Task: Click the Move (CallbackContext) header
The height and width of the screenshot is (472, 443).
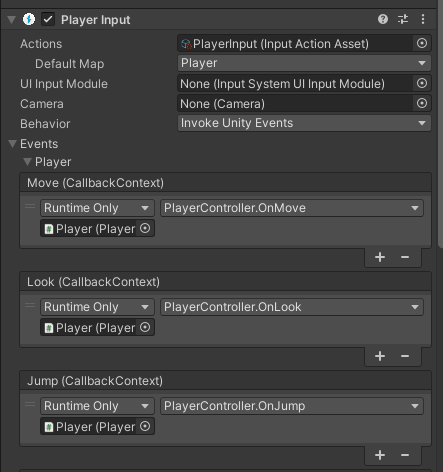Action: (x=226, y=183)
